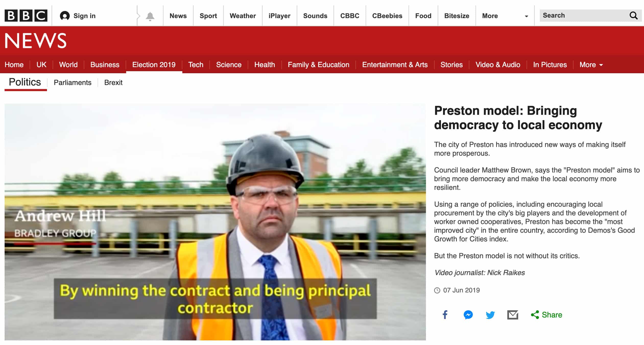Play the Andrew Hill video thumbnail
644x345 pixels.
(215, 222)
